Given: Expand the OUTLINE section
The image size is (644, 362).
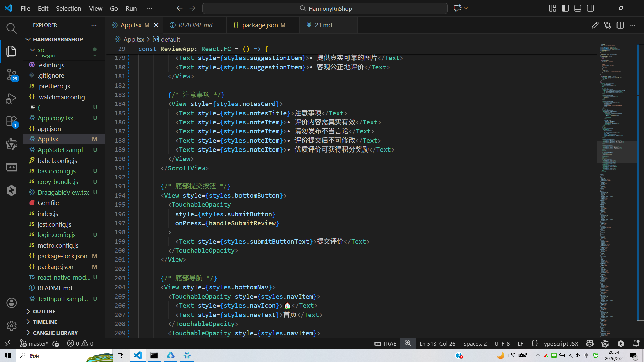Looking at the screenshot, I should pyautogui.click(x=44, y=311).
